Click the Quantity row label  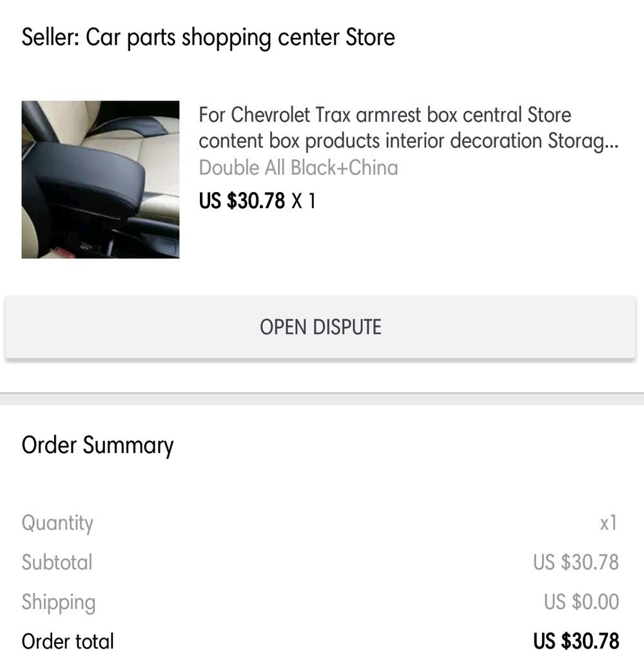pos(57,523)
